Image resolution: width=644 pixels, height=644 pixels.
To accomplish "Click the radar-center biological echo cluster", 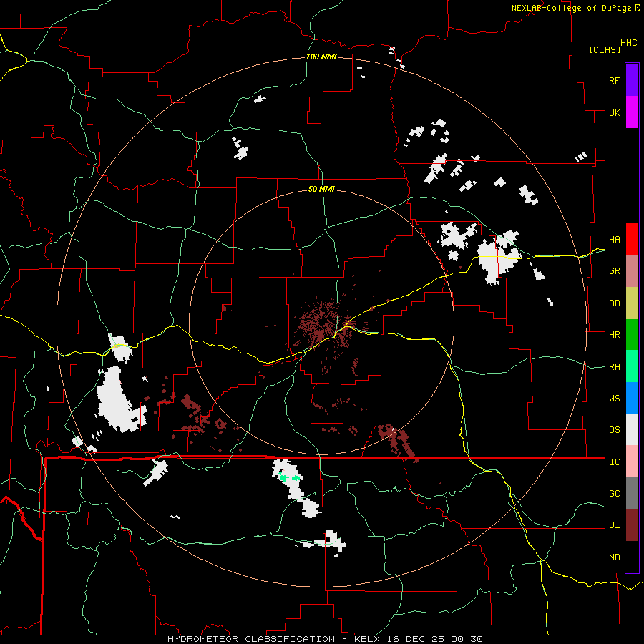I will click(323, 323).
